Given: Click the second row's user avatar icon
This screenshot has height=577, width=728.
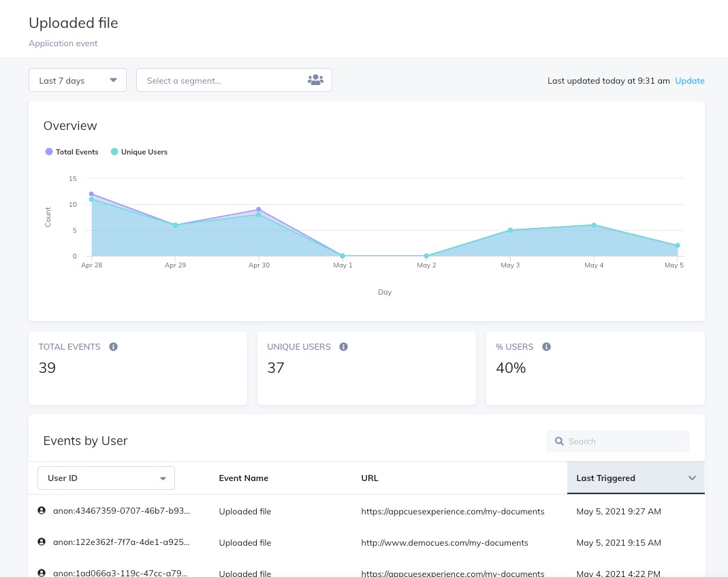Looking at the screenshot, I should coord(42,541).
